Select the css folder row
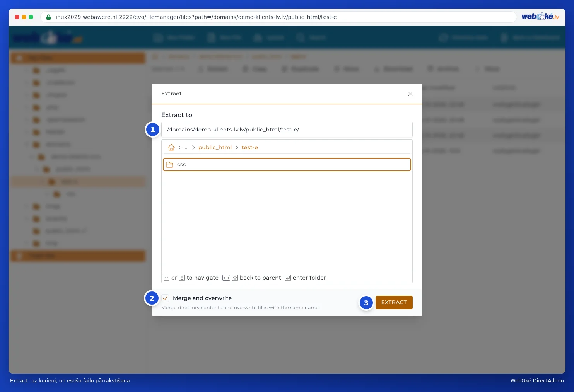Image resolution: width=574 pixels, height=392 pixels. point(287,164)
